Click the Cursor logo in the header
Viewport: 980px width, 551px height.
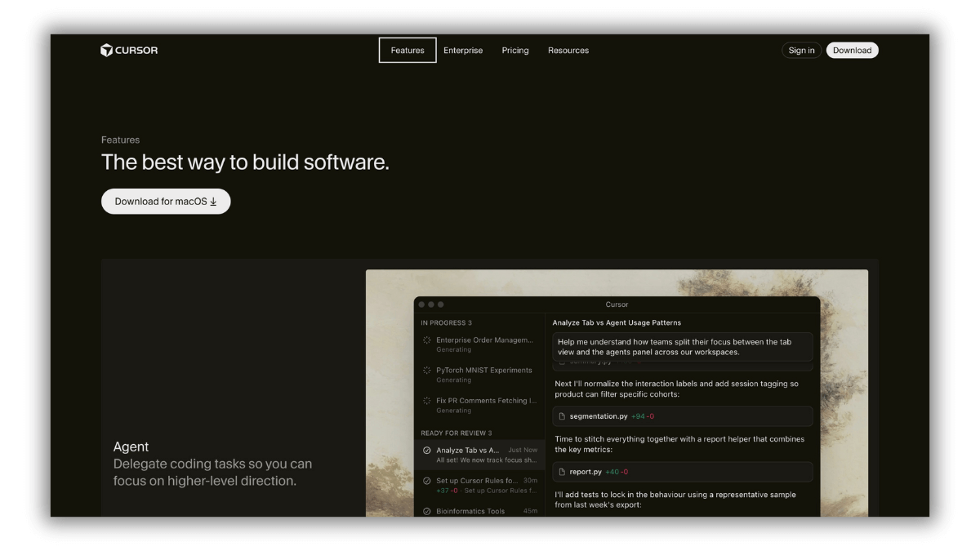(129, 51)
